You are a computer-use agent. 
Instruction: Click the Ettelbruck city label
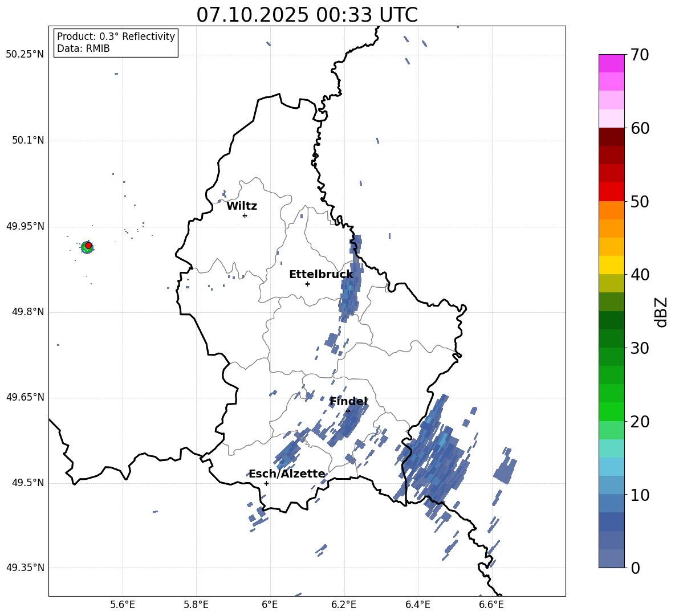pyautogui.click(x=321, y=274)
